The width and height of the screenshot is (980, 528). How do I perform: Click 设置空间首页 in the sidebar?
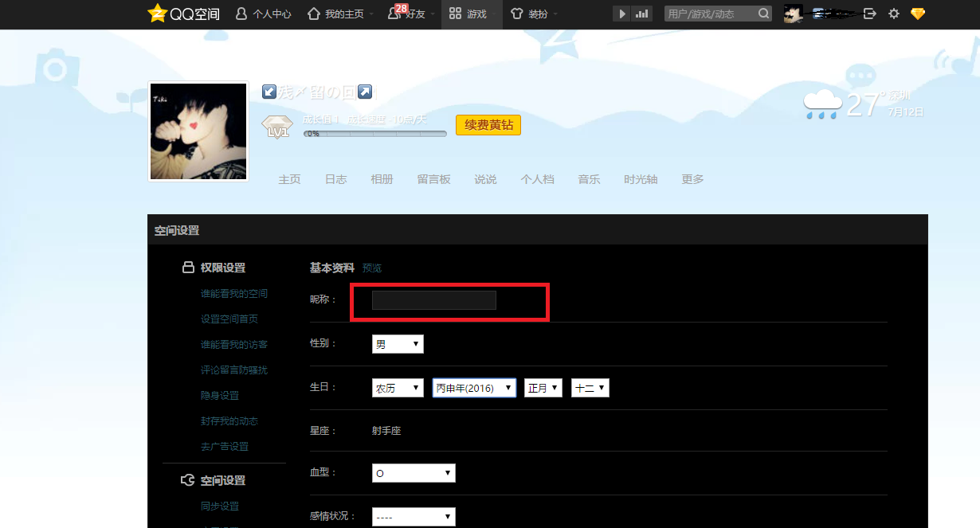coord(229,319)
